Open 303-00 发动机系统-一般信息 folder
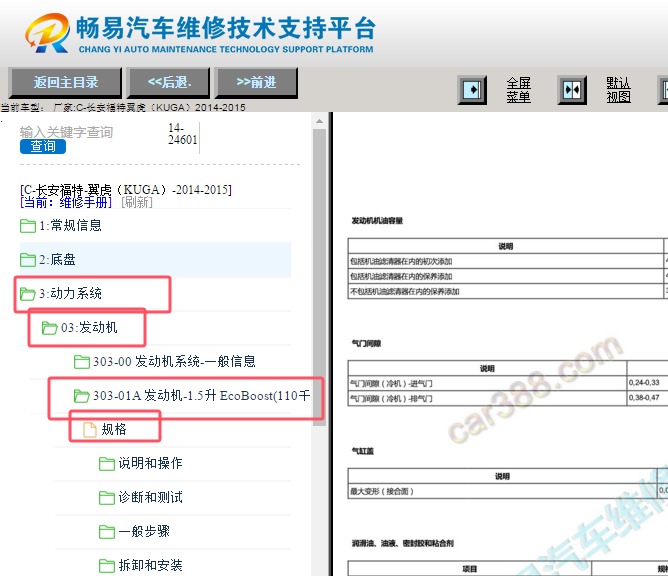The height and width of the screenshot is (576, 668). tap(174, 361)
